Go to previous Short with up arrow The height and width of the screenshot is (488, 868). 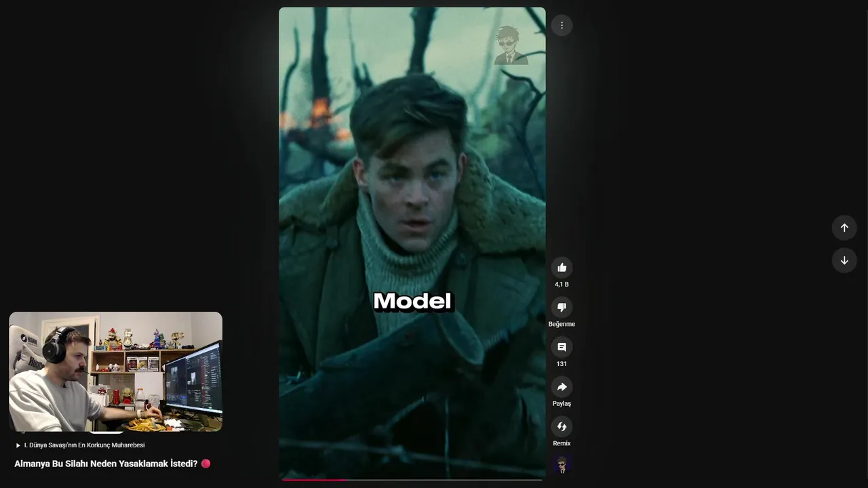(844, 228)
